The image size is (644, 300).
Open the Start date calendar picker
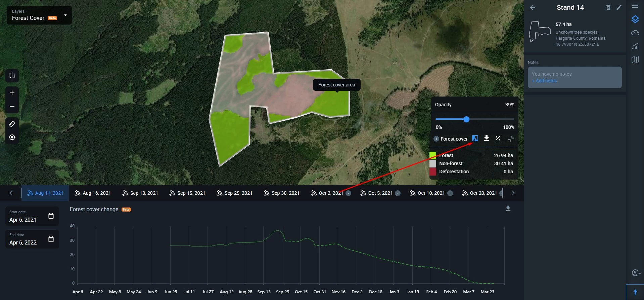pos(51,216)
